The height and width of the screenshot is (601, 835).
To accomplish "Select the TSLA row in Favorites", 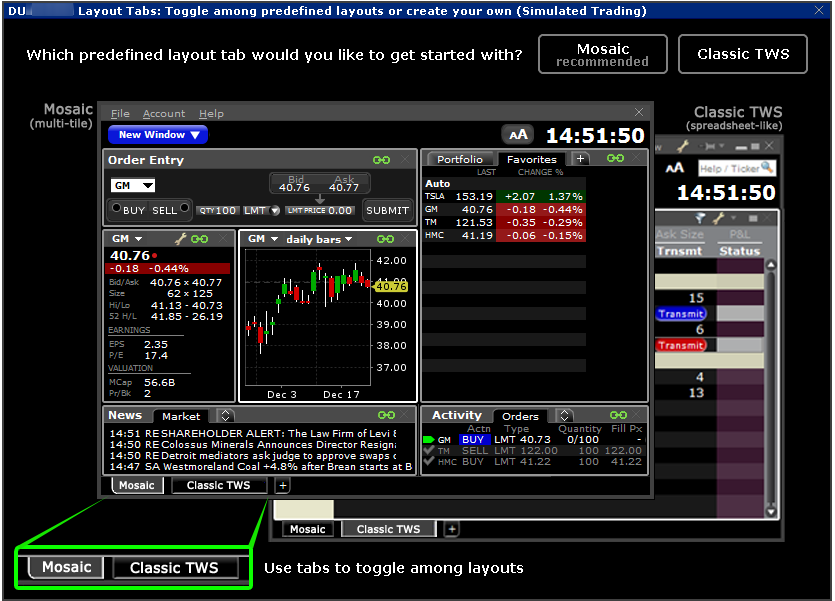I will pos(504,196).
